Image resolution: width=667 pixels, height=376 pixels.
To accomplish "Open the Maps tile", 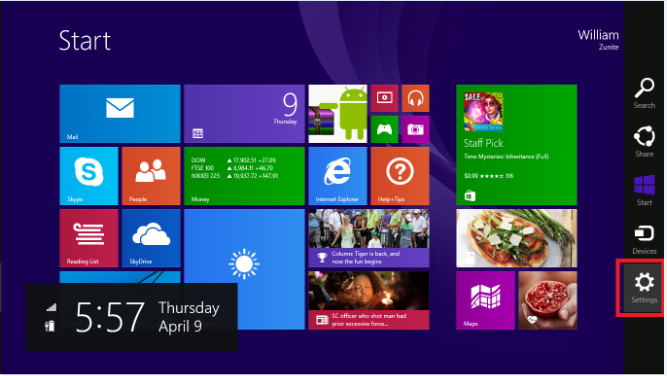I will click(x=485, y=300).
